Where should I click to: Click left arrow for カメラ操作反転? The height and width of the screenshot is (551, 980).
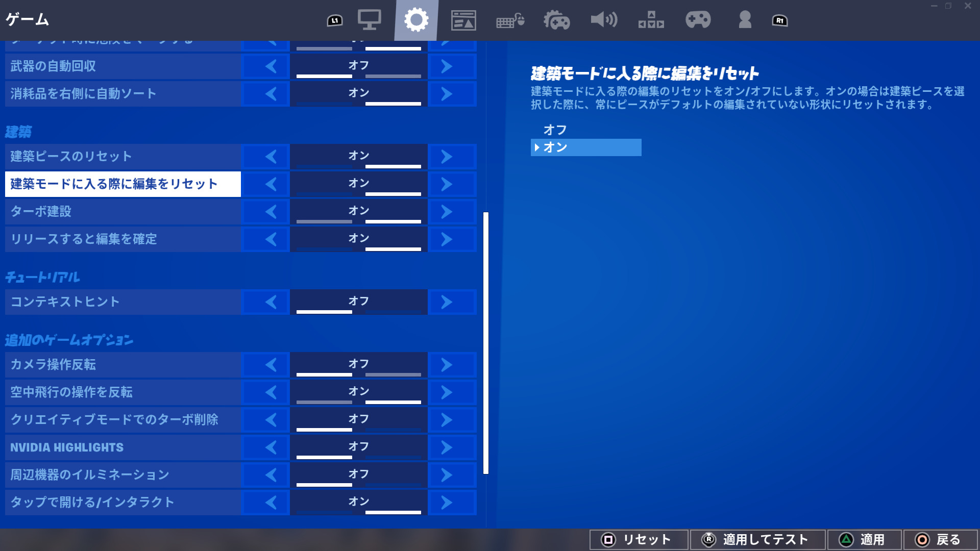pos(266,365)
